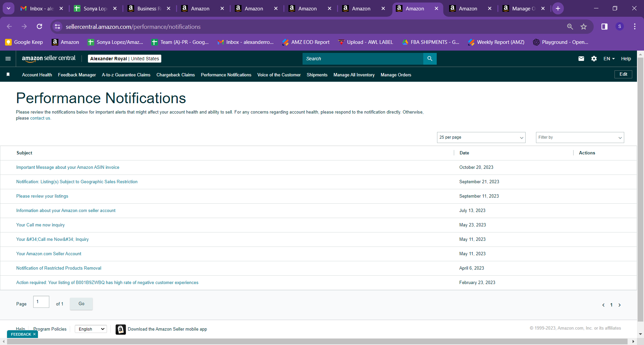This screenshot has width=644, height=345.
Task: Open Manage All Inventory
Action: (x=354, y=75)
